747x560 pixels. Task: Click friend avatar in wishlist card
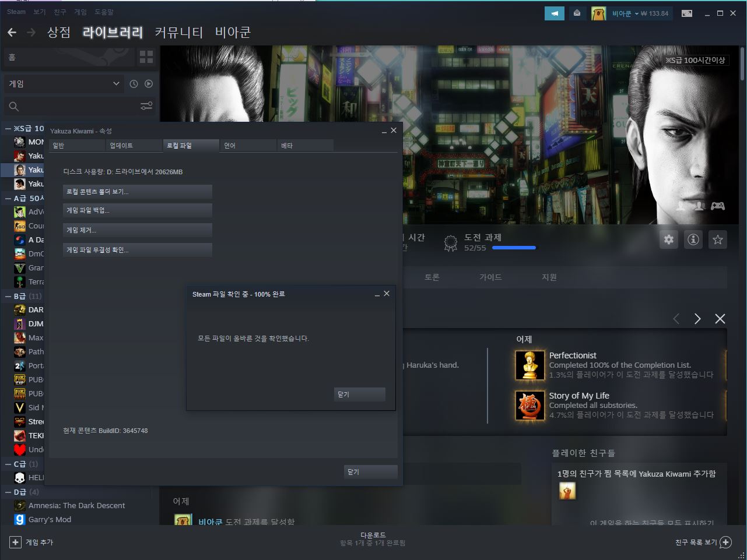coord(567,491)
